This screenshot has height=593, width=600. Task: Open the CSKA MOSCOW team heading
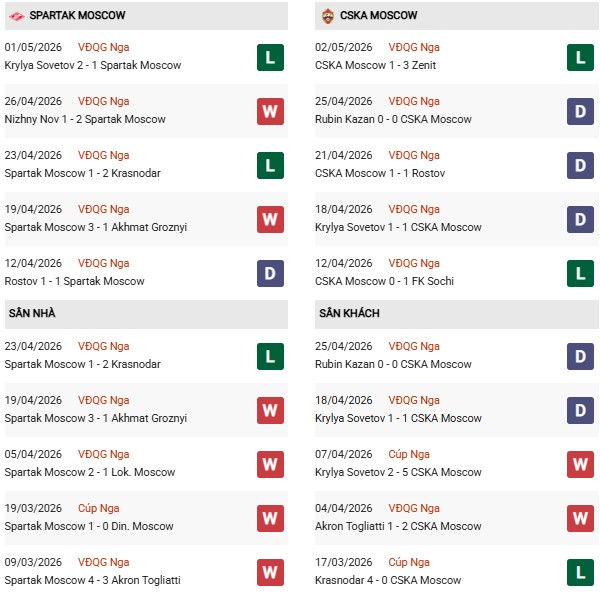[378, 15]
